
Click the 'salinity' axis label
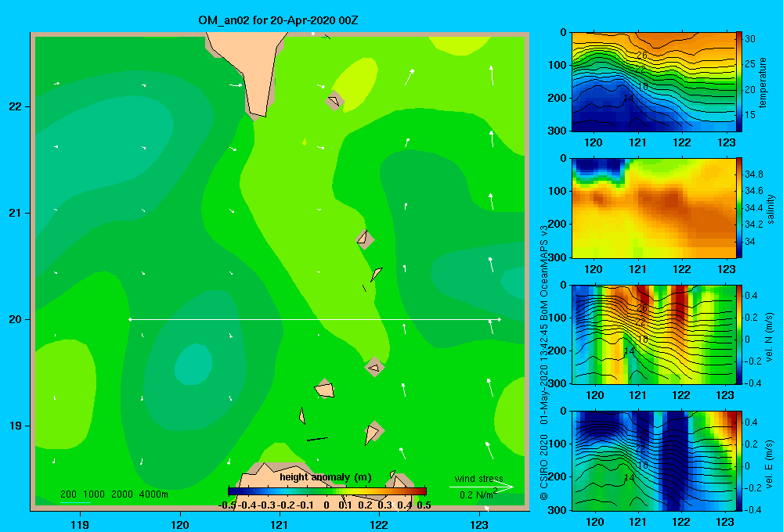pos(771,209)
